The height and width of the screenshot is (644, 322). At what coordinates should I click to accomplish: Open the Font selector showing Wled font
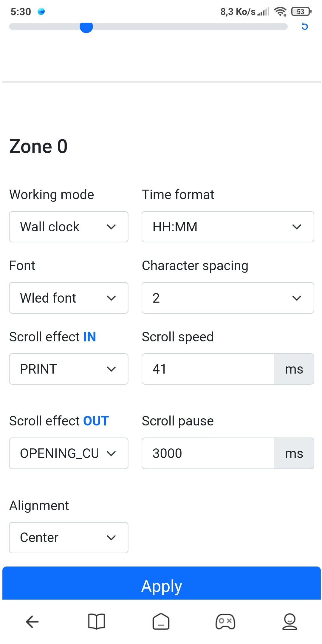tap(69, 298)
